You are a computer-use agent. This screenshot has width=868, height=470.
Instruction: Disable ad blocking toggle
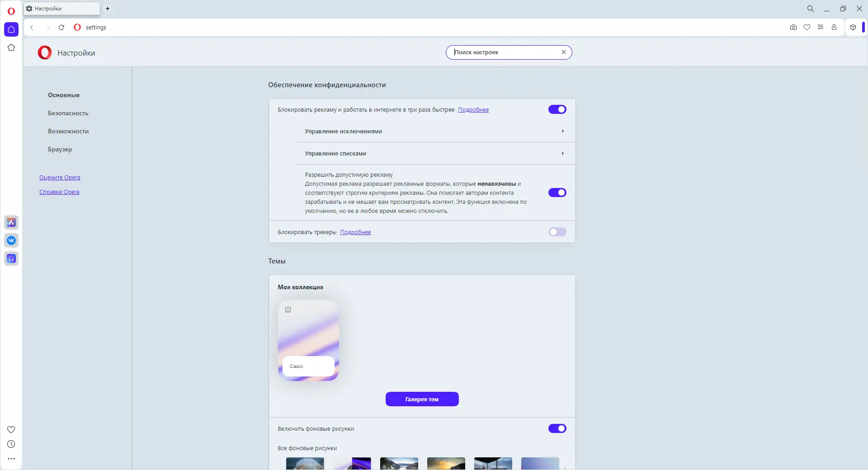[557, 109]
